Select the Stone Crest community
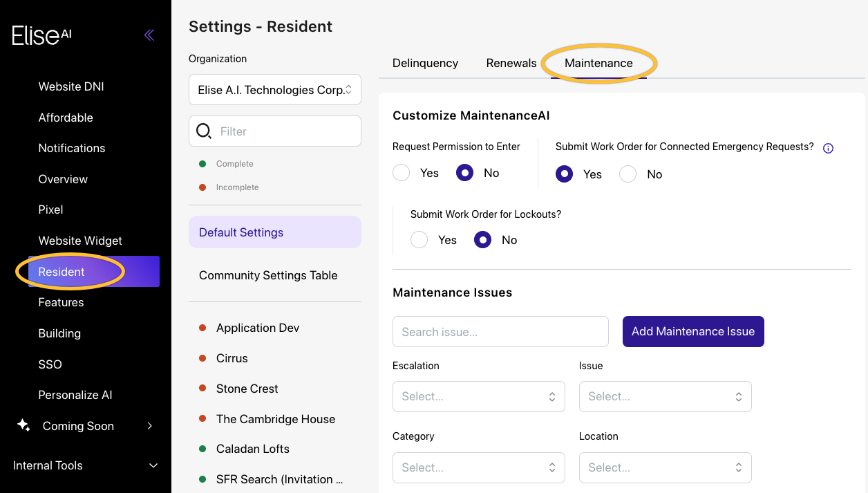The image size is (868, 493). (247, 389)
